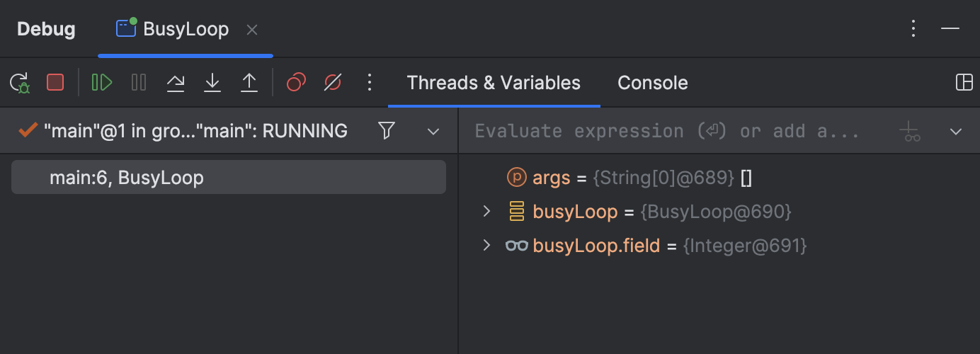
Task: Switch to the Console tab
Action: point(653,83)
